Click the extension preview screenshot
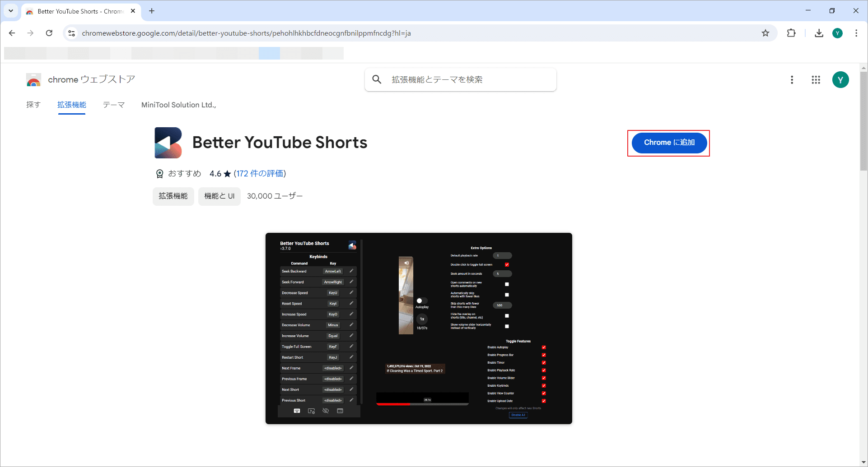The image size is (868, 467). 419,328
